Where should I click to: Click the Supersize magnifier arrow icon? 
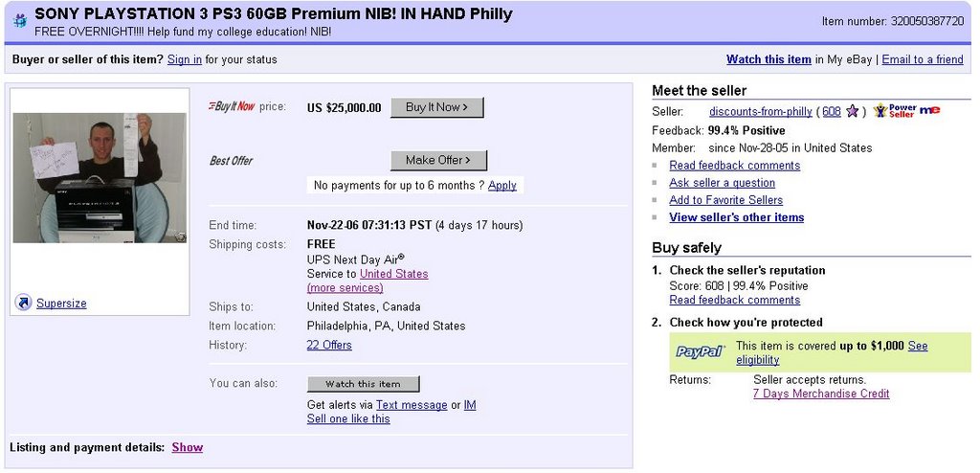point(23,303)
